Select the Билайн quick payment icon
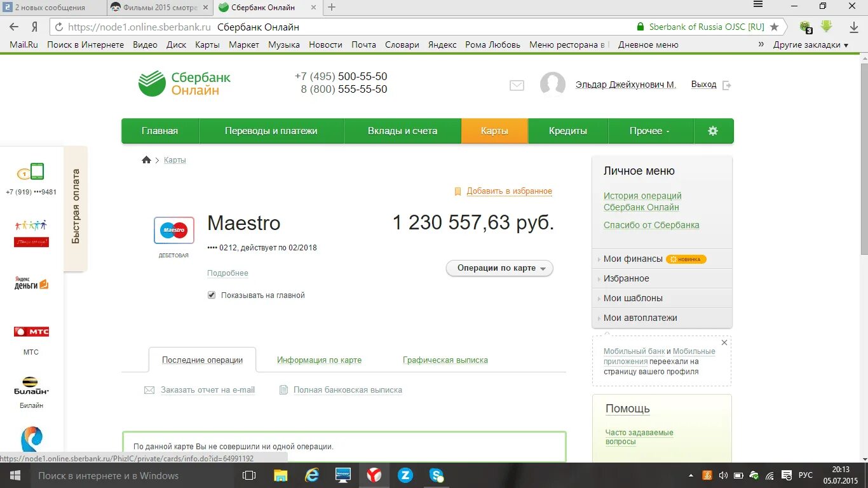The width and height of the screenshot is (868, 488). tap(31, 386)
